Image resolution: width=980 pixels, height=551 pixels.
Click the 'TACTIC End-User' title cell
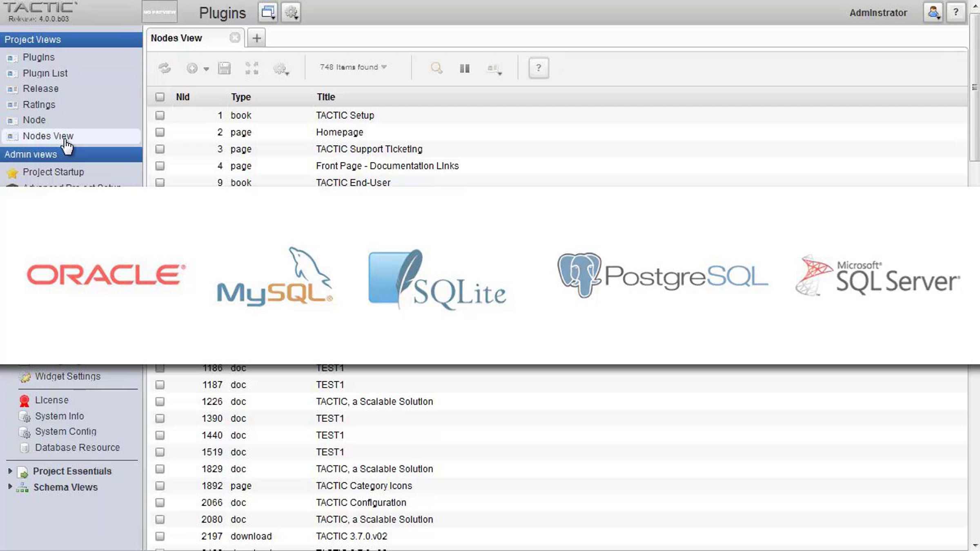[353, 183]
